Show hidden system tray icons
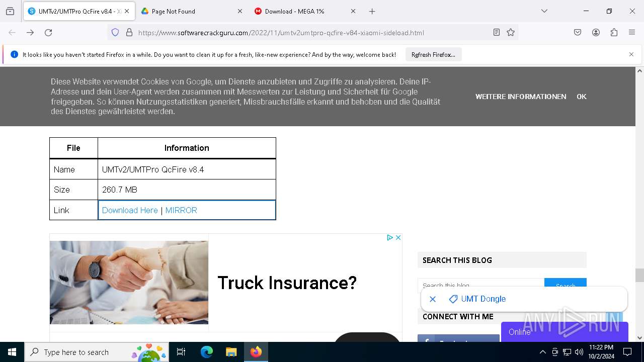644x362 pixels. [542, 352]
